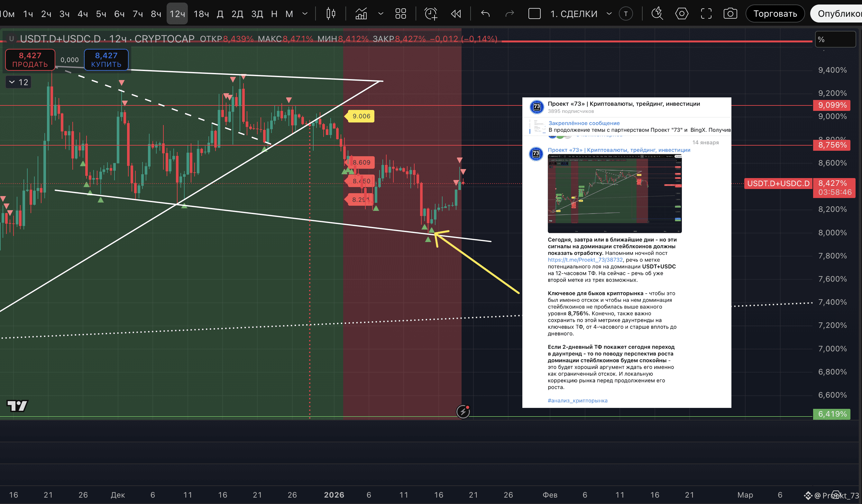Undo the last chart action

tap(485, 14)
